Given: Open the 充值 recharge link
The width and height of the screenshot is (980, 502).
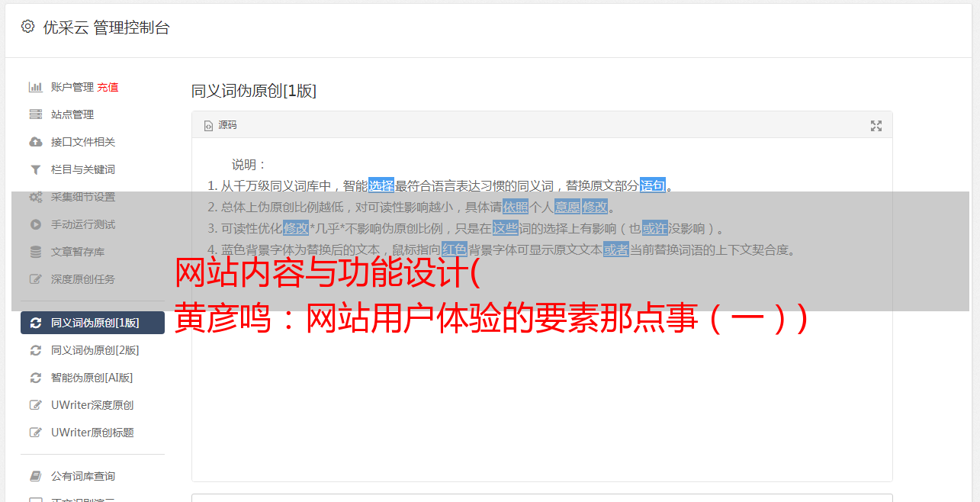Looking at the screenshot, I should click(x=108, y=87).
